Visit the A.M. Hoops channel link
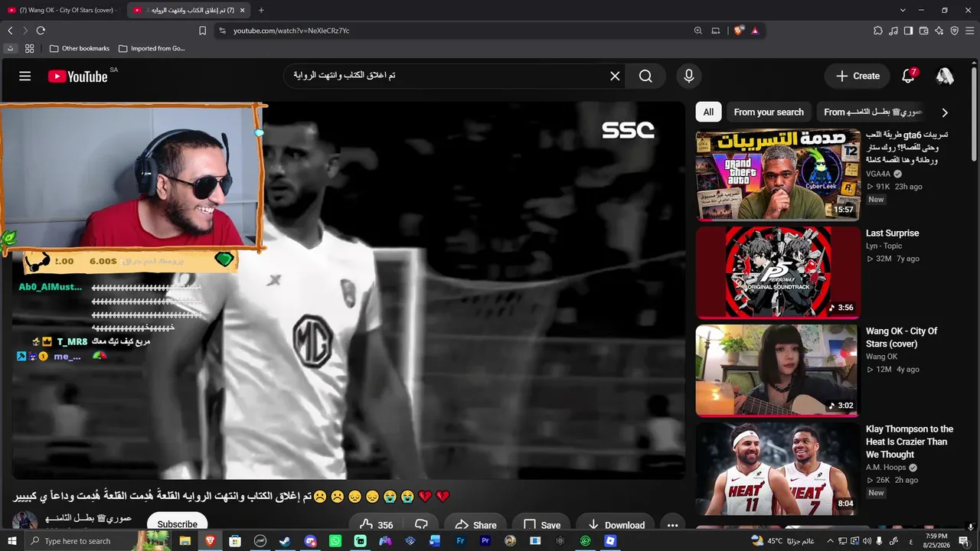 coord(886,468)
